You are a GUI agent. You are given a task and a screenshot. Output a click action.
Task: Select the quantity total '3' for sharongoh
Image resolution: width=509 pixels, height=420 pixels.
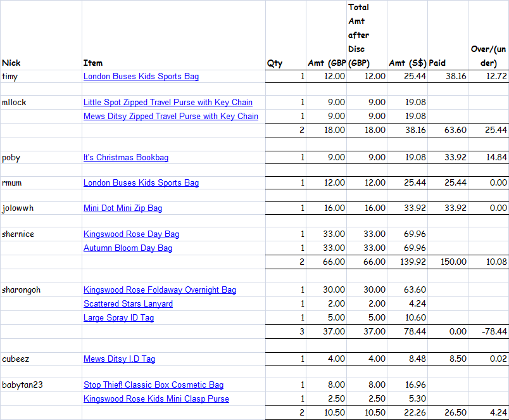pyautogui.click(x=286, y=332)
